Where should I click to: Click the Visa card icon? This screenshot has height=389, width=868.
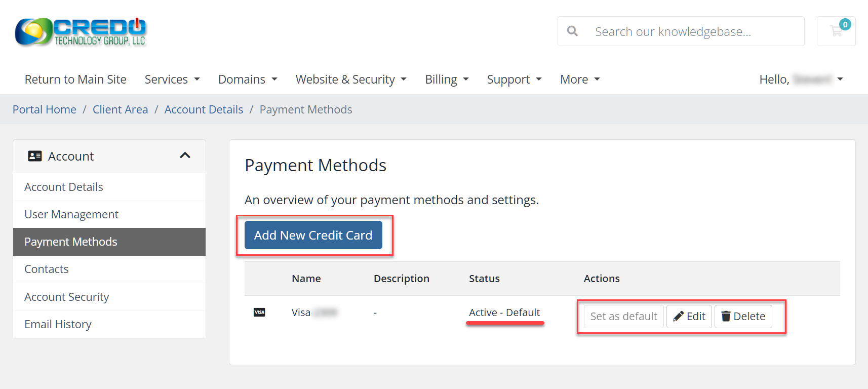(x=259, y=313)
